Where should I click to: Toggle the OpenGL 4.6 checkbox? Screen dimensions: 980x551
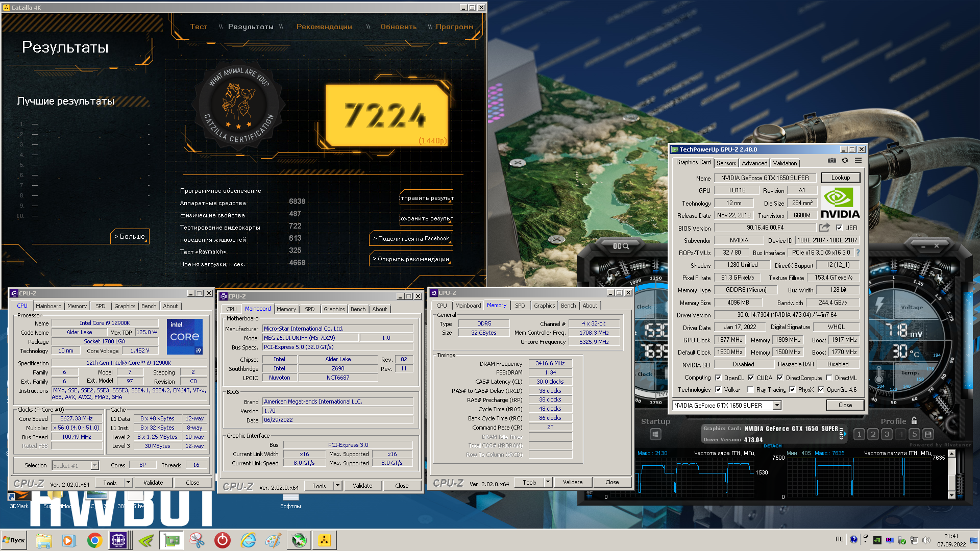pos(821,390)
